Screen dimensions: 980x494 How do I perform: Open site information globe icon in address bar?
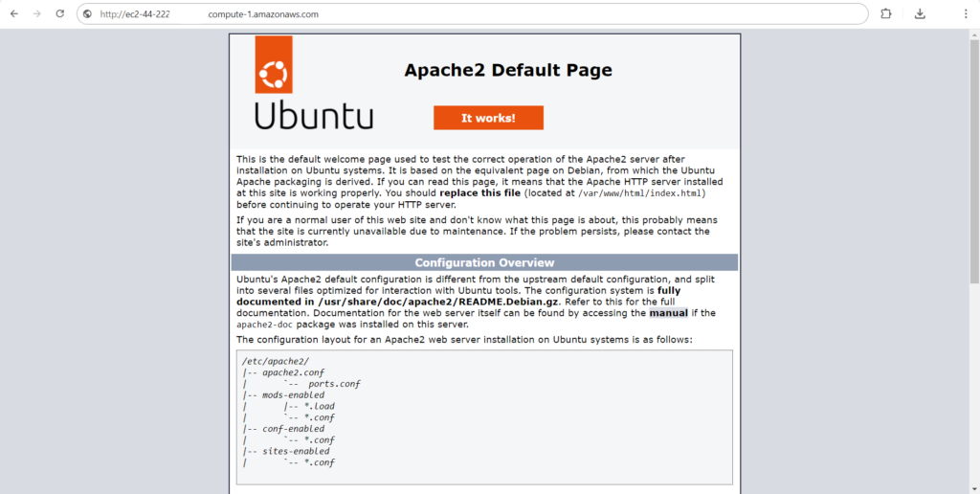(87, 13)
